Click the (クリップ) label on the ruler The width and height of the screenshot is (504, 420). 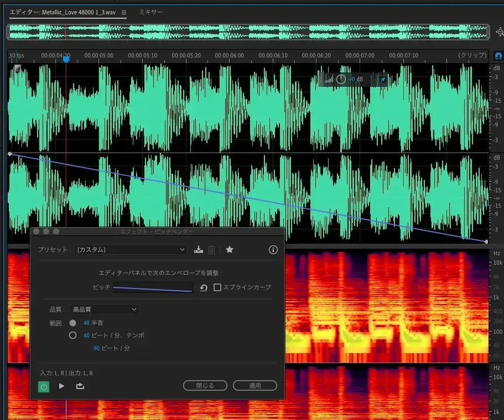472,55
